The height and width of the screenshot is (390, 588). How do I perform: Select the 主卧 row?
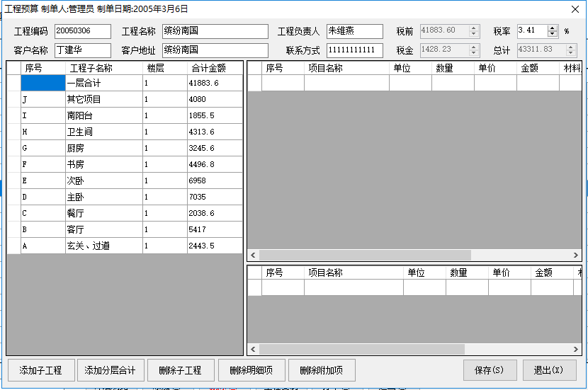[125, 197]
